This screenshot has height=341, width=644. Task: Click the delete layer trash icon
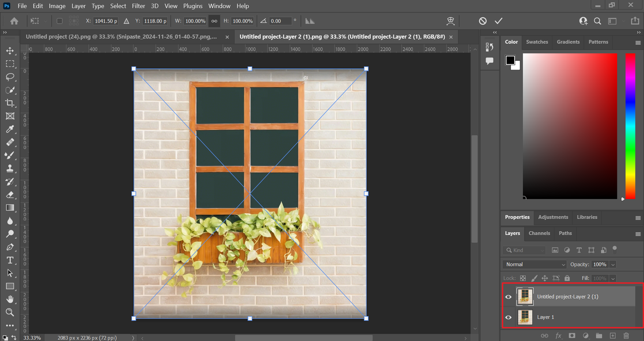coord(626,335)
